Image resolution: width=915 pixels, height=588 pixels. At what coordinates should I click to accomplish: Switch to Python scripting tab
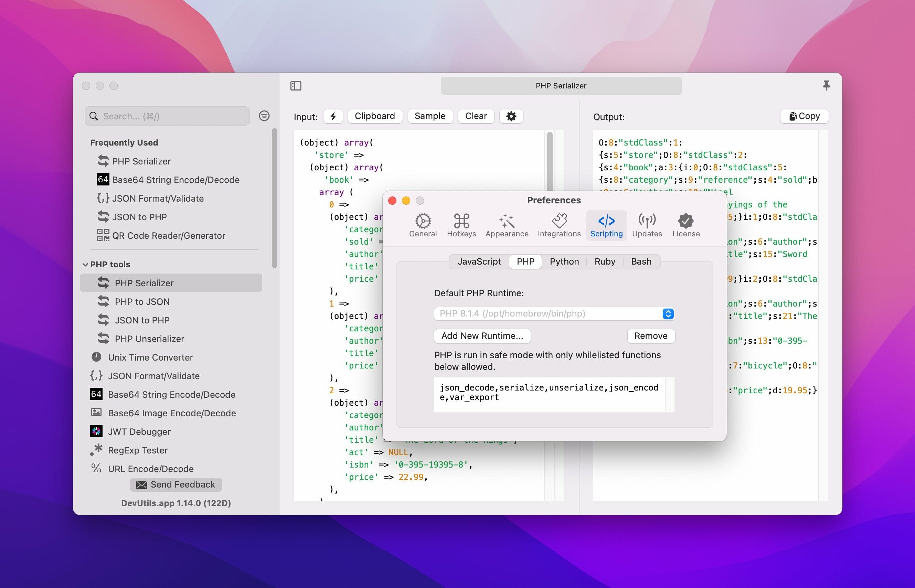(564, 261)
